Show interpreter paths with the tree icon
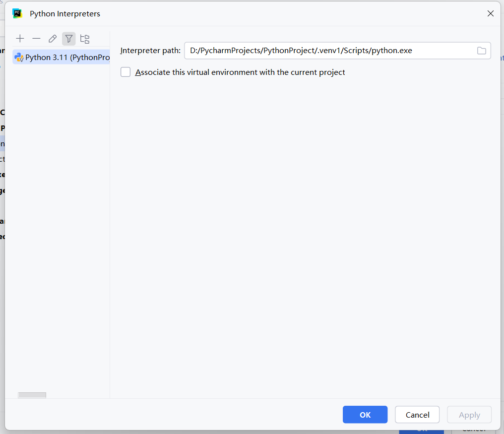 coord(84,38)
